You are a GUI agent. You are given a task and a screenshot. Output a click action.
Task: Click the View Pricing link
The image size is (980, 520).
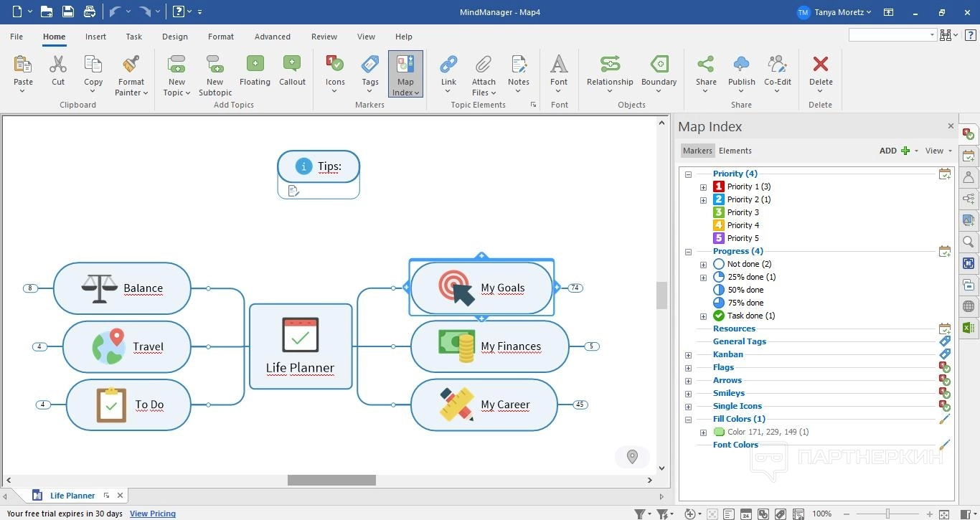tap(153, 514)
